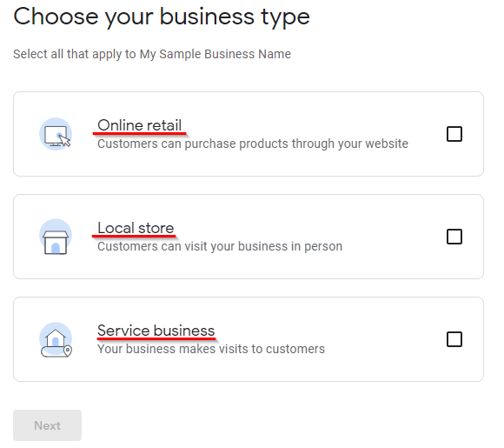504x448 pixels.
Task: Click the 'Select all that apply to' text
Action: 75,55
